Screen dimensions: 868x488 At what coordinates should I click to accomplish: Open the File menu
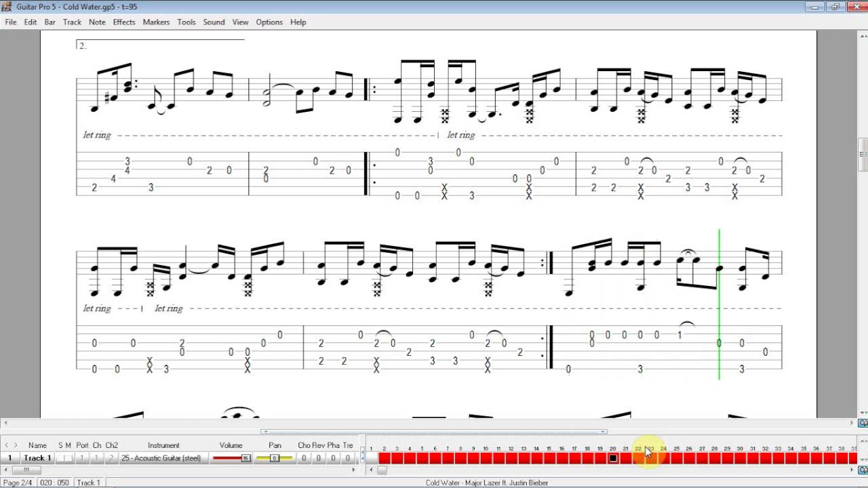[10, 22]
